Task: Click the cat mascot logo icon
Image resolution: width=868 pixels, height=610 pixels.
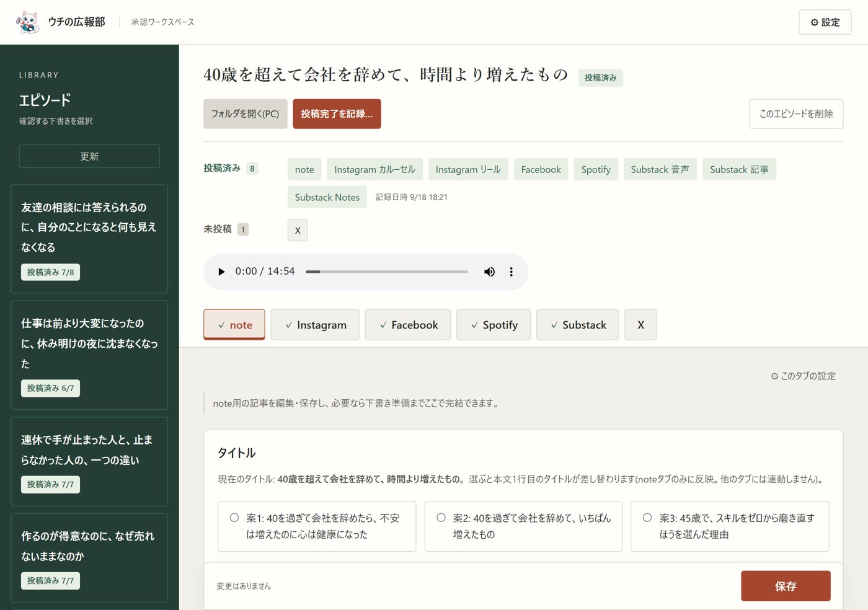Action: pos(27,22)
